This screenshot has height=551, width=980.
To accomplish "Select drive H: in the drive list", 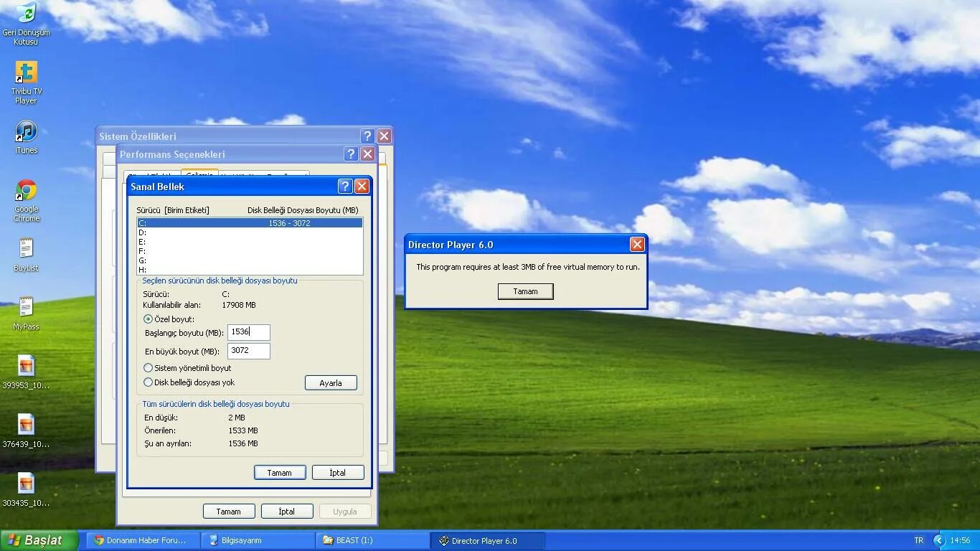I will pyautogui.click(x=250, y=270).
